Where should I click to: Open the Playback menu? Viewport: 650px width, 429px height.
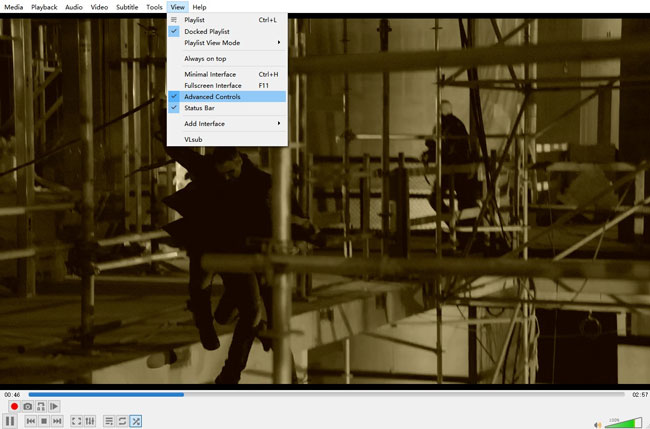click(44, 7)
